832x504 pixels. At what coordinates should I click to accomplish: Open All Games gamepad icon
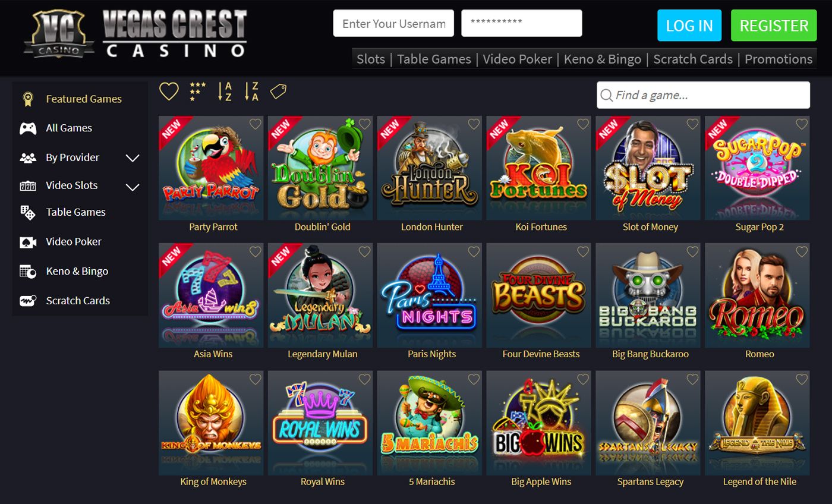pyautogui.click(x=28, y=128)
